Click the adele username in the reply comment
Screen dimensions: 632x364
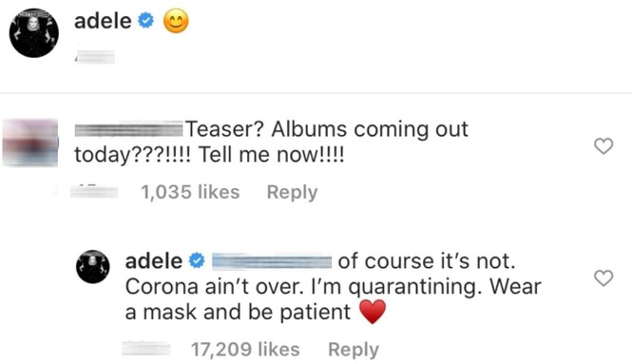tap(154, 261)
